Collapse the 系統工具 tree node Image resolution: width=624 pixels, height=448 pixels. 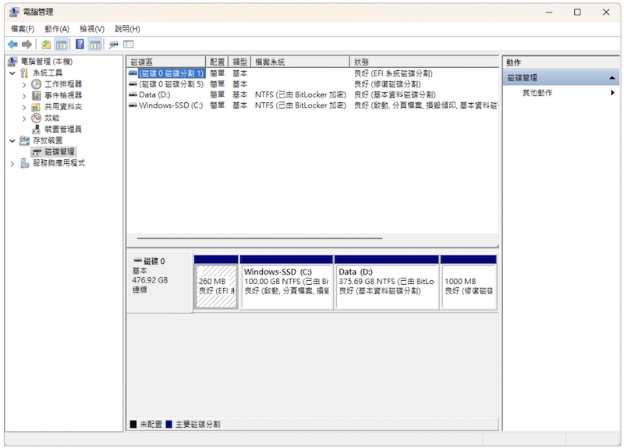[12, 73]
